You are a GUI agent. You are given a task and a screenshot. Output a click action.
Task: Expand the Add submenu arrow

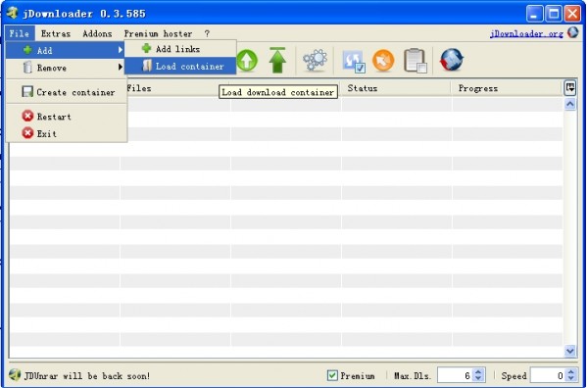click(x=120, y=50)
